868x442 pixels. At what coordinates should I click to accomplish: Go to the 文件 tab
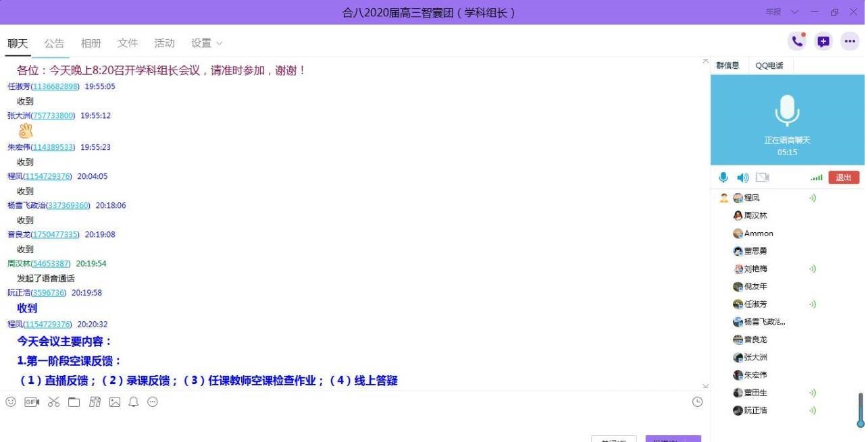pyautogui.click(x=128, y=43)
